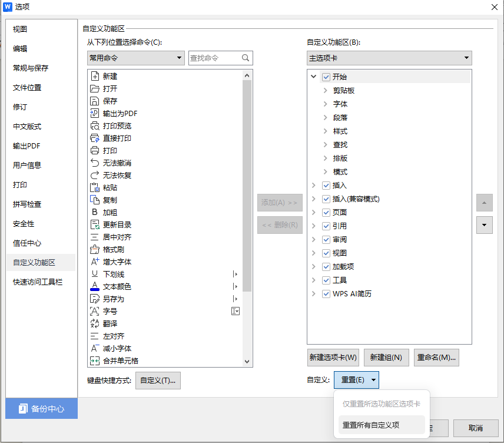This screenshot has height=443, width=504.
Task: Select the 打印预览 icon
Action: (x=95, y=126)
